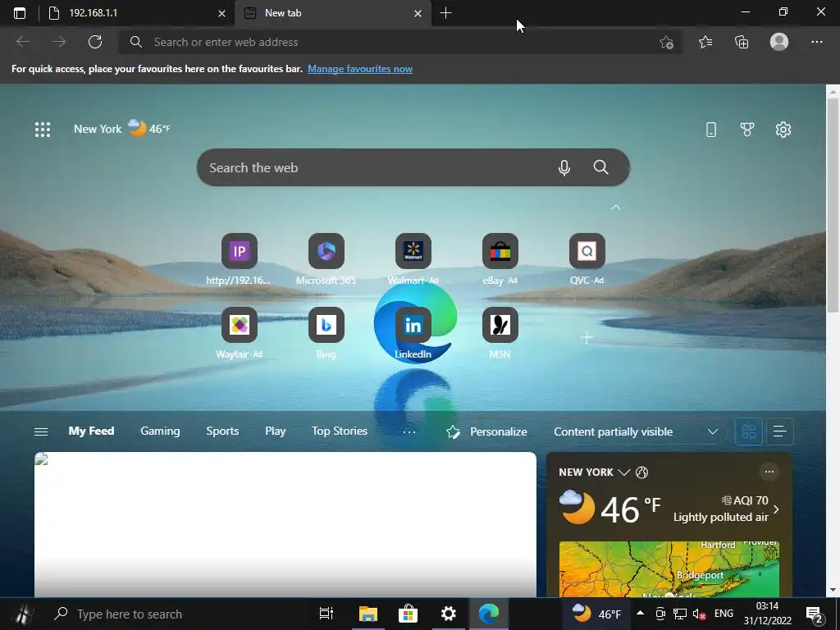Screen dimensions: 840x630
Task: Open File Explorer from taskbar
Action: tap(368, 614)
